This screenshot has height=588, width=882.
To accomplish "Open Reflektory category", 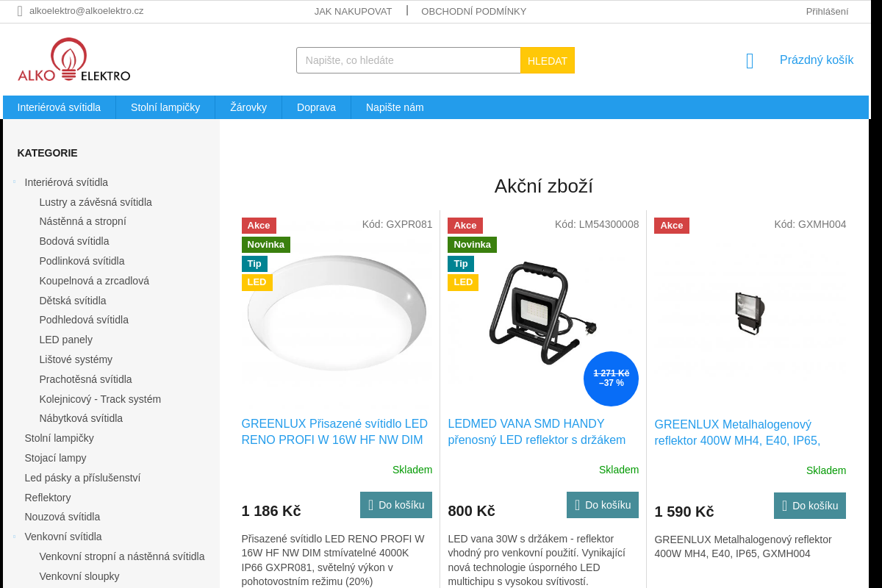I will (48, 498).
